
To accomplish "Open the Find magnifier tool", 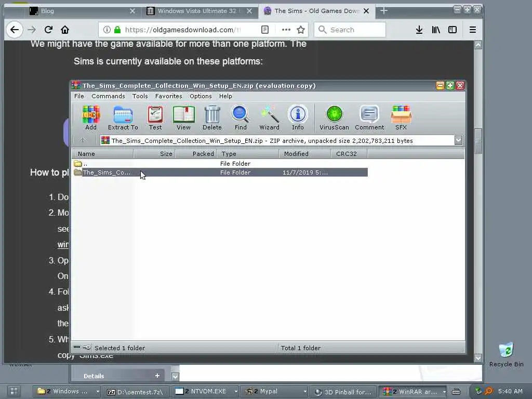I will pos(241,118).
